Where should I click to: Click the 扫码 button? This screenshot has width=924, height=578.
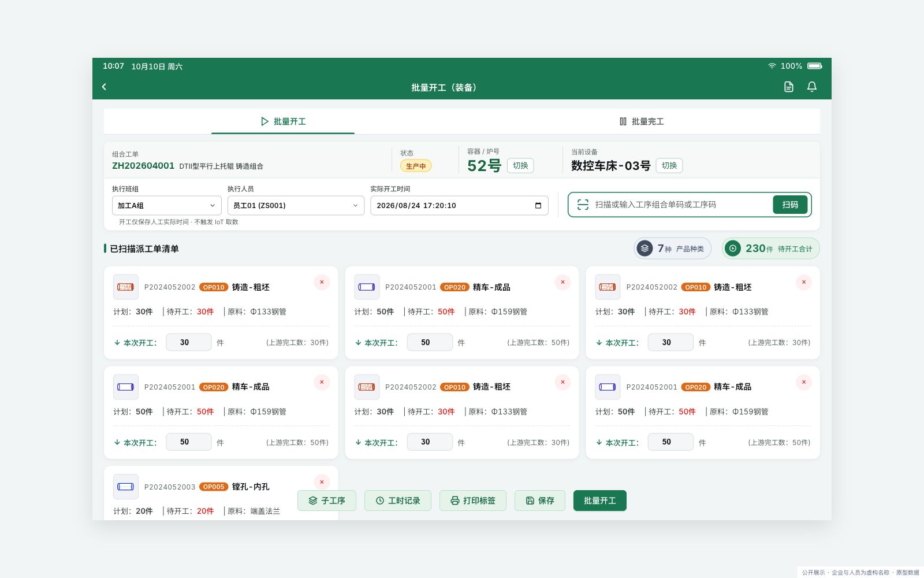point(790,205)
